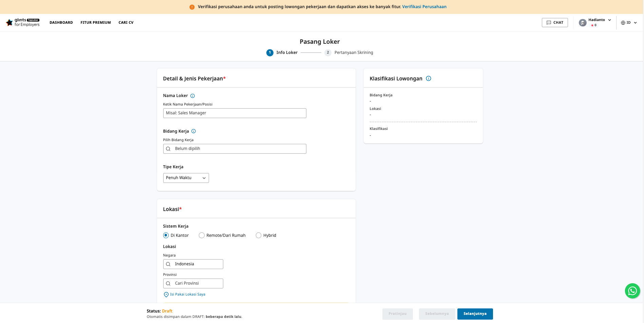Choose the Hybrid work system
Viewport: 644px width, 323px height.
(x=259, y=235)
